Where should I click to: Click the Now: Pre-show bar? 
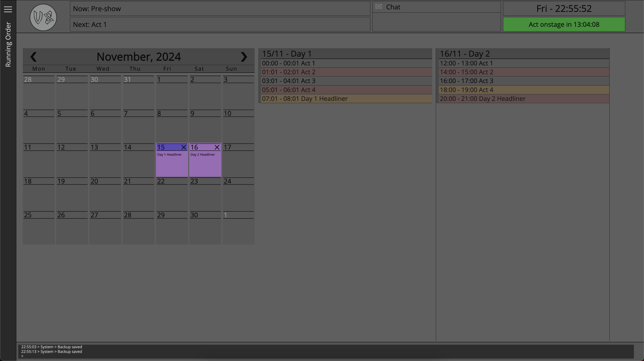click(220, 8)
